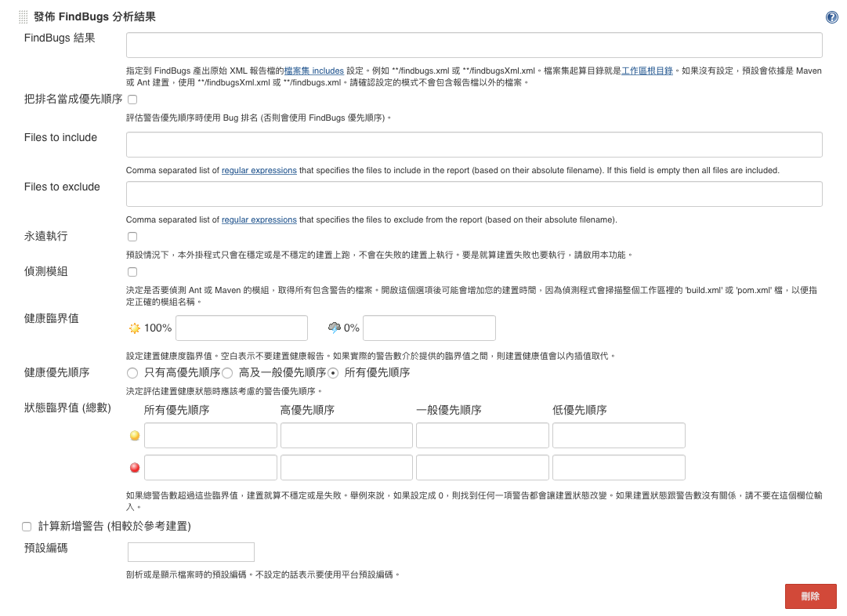Click the 所有優先順序 column header
Image resolution: width=847 pixels, height=616 pixels.
[x=176, y=410]
